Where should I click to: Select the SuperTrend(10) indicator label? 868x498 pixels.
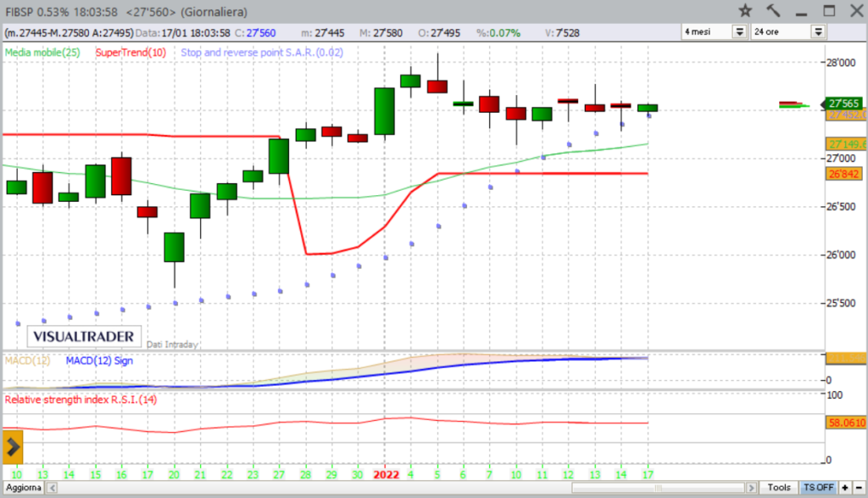(x=131, y=53)
